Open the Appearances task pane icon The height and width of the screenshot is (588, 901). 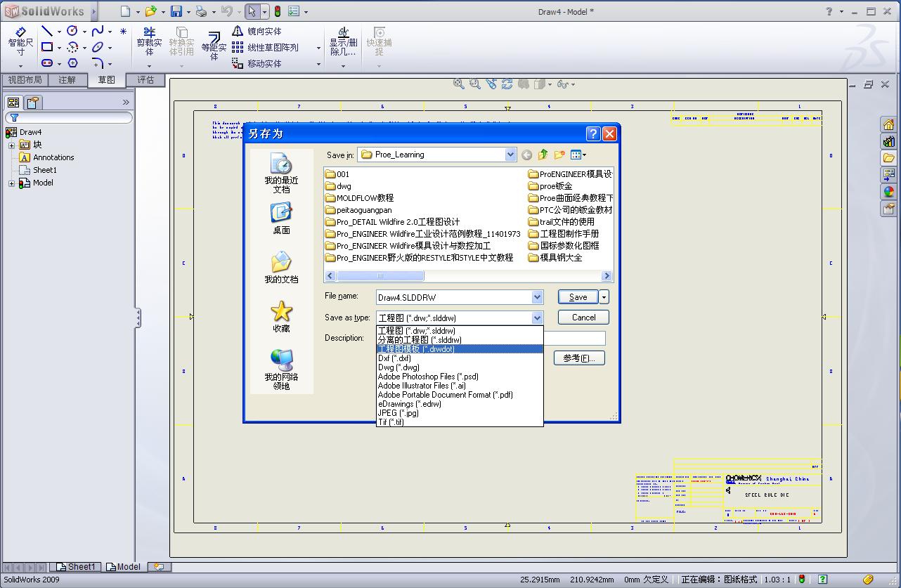click(x=889, y=192)
